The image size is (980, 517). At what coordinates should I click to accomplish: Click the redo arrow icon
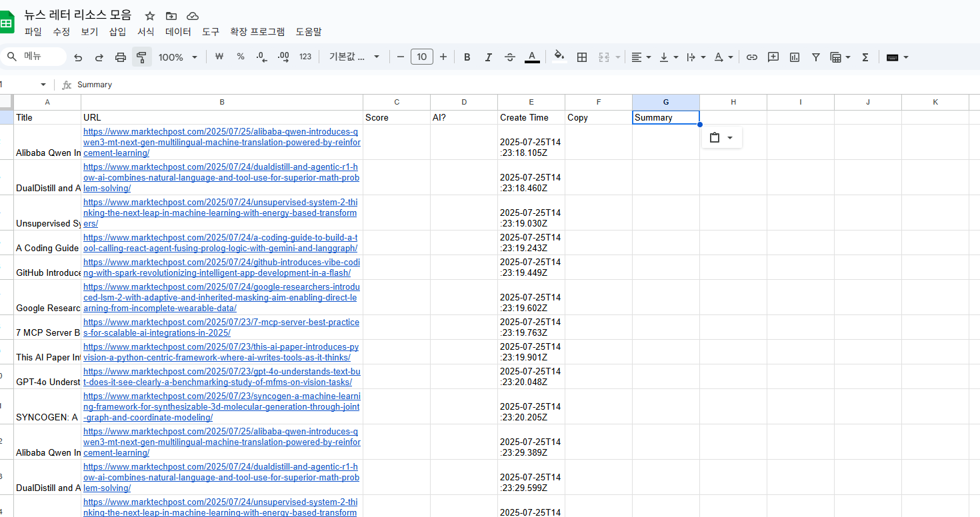pyautogui.click(x=99, y=57)
